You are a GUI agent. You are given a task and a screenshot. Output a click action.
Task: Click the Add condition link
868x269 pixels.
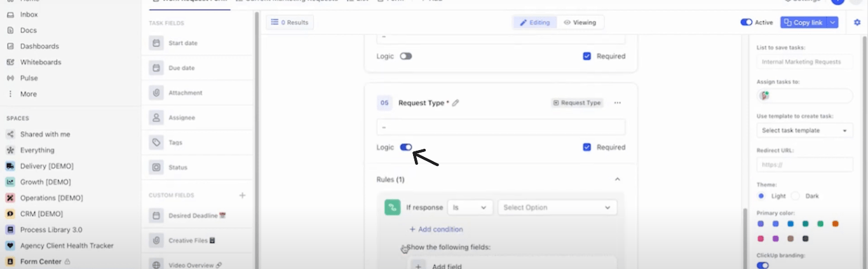[436, 229]
